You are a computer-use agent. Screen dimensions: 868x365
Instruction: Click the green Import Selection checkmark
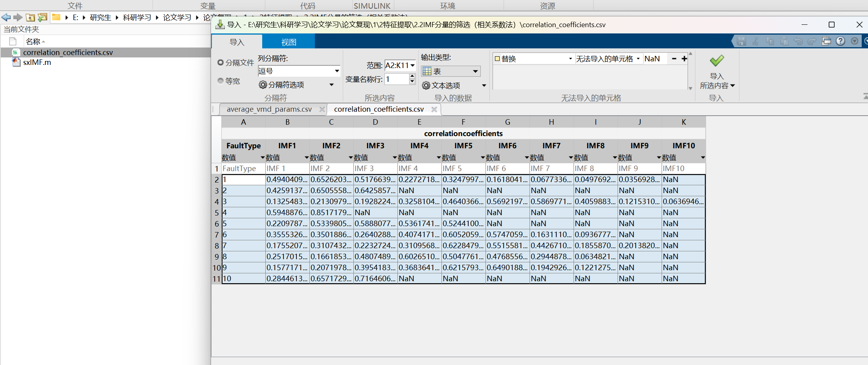click(x=716, y=61)
